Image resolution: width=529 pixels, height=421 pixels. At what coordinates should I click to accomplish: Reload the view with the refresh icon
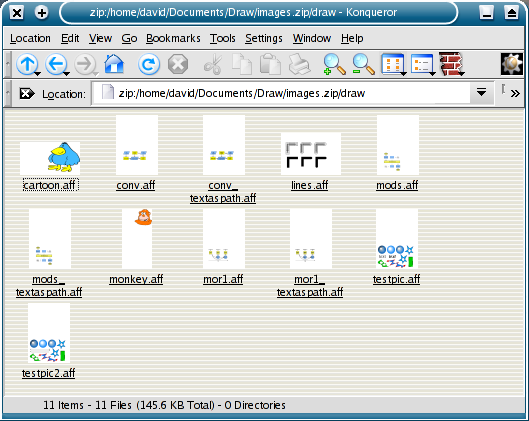(x=148, y=64)
